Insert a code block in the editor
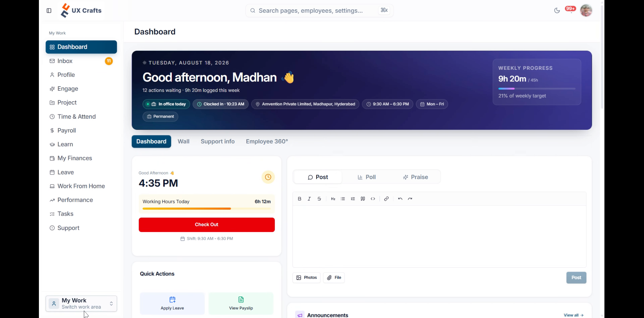 click(x=373, y=199)
